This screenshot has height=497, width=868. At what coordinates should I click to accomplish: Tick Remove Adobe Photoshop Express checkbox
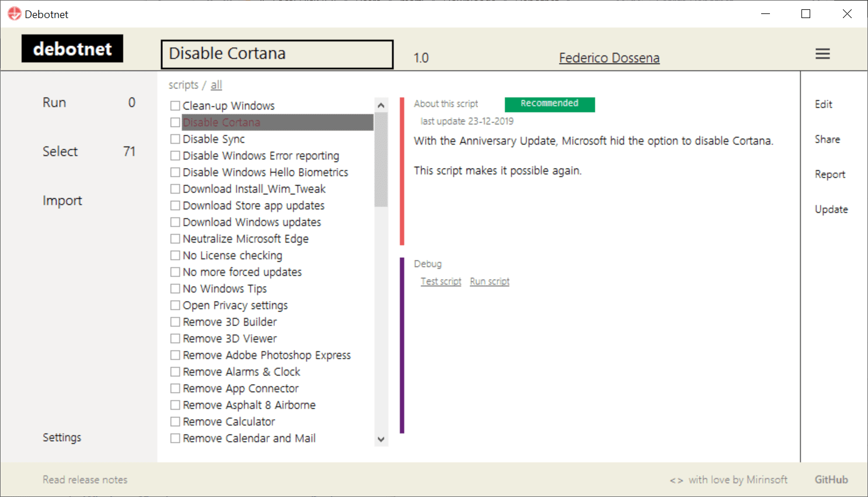click(x=175, y=355)
